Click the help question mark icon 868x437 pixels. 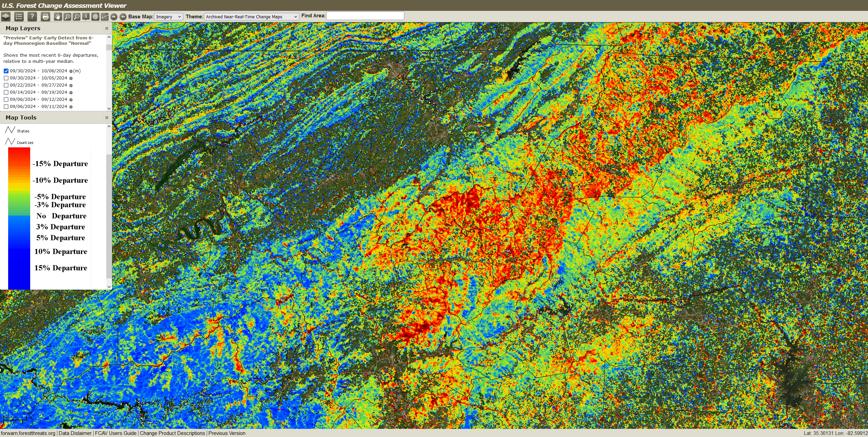point(32,17)
